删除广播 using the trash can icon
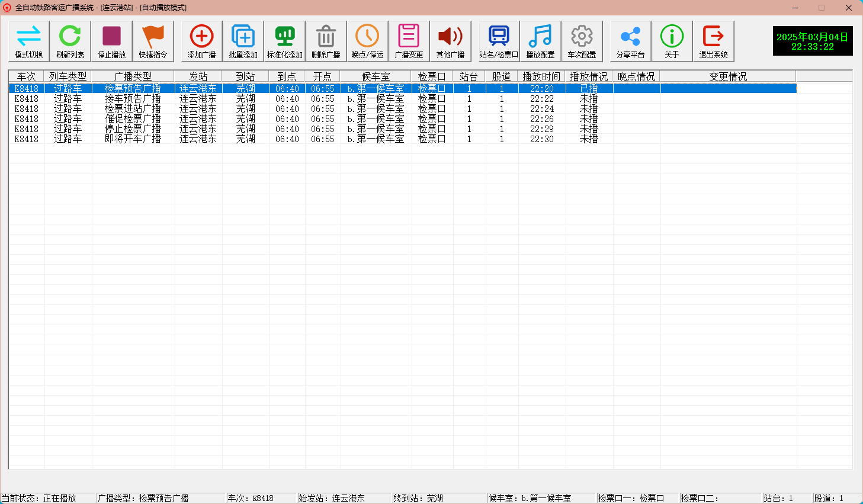 click(326, 41)
